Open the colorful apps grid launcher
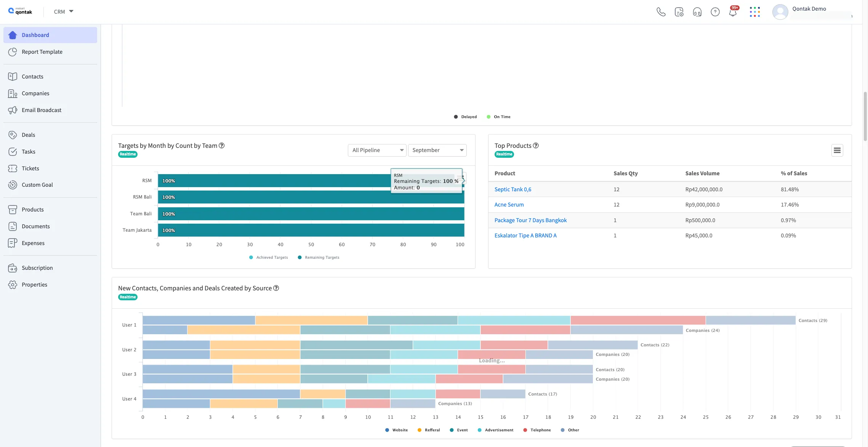868x447 pixels. [754, 12]
